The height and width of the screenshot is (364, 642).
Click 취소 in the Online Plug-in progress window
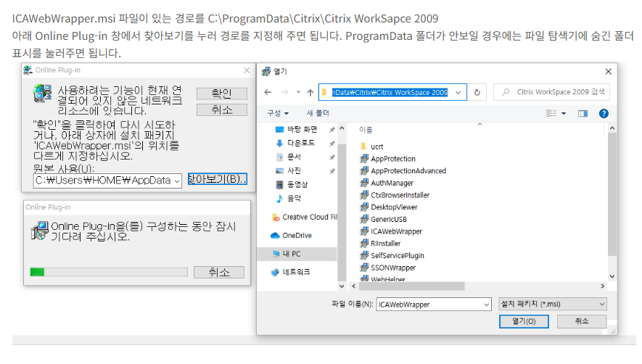pos(219,273)
